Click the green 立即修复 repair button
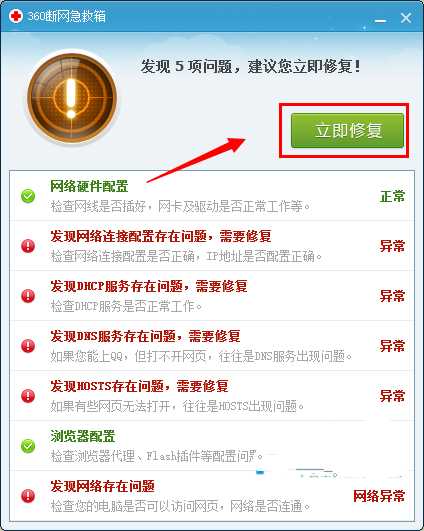Image resolution: width=424 pixels, height=531 pixels. click(x=347, y=131)
